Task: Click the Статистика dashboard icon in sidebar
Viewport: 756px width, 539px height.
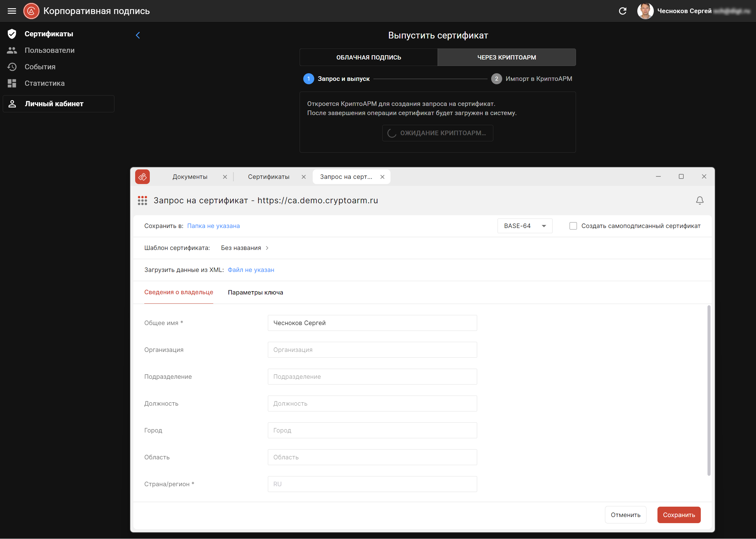Action: (x=12, y=83)
